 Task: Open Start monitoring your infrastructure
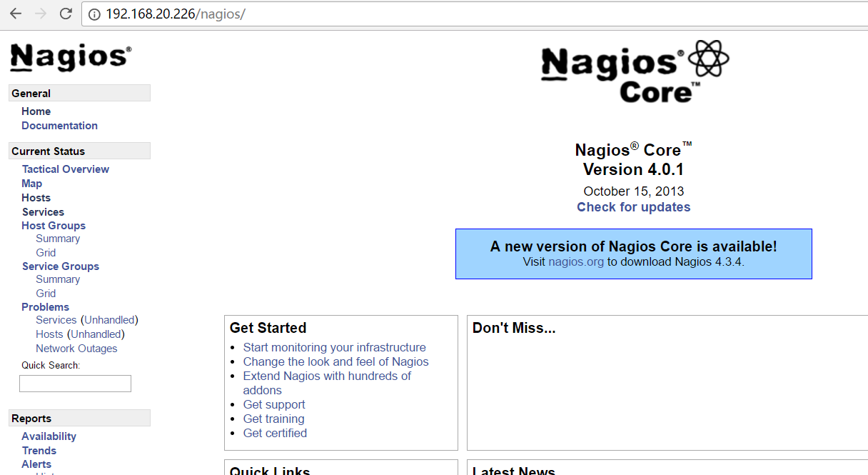(335, 347)
